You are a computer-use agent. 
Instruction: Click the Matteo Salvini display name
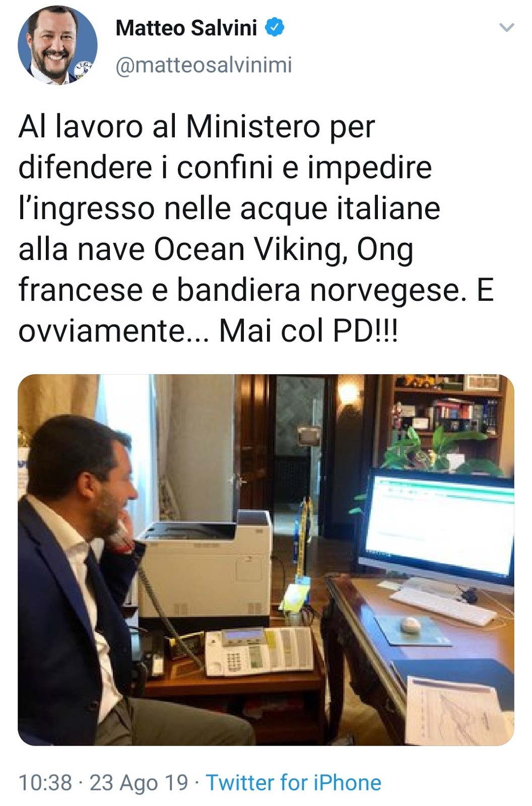[186, 28]
